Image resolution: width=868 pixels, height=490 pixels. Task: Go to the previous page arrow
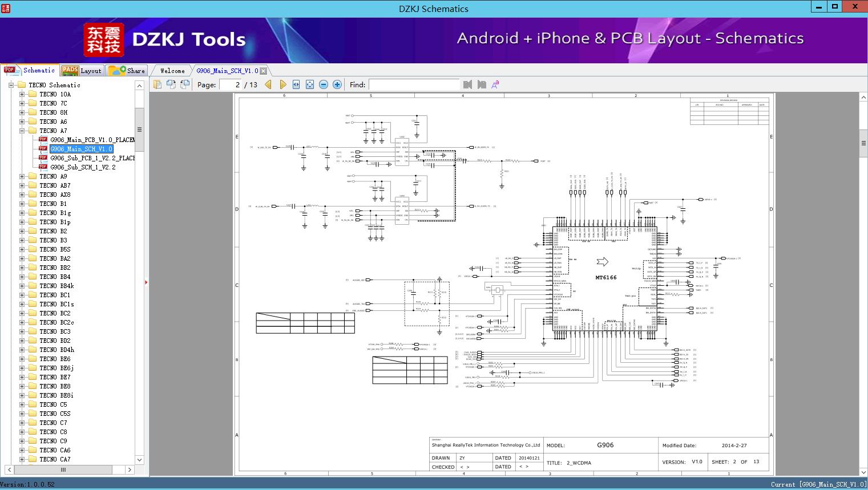[268, 84]
